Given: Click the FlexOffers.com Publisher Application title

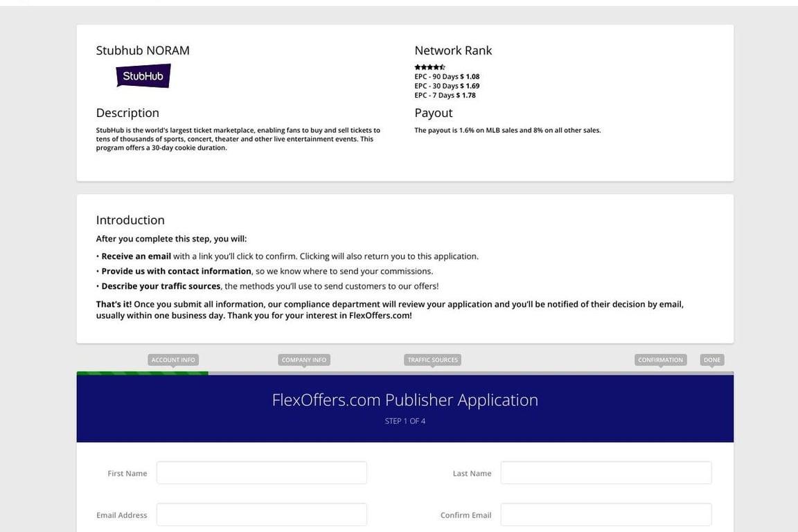Looking at the screenshot, I should (x=405, y=399).
